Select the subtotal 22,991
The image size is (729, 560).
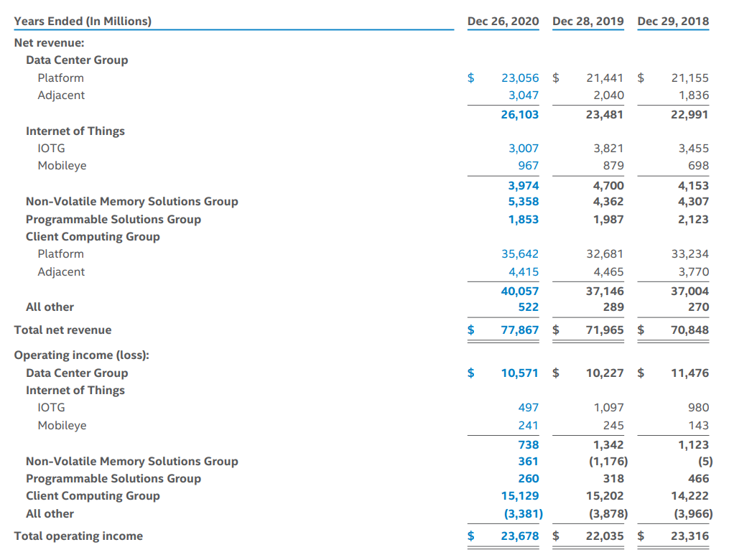tap(690, 115)
